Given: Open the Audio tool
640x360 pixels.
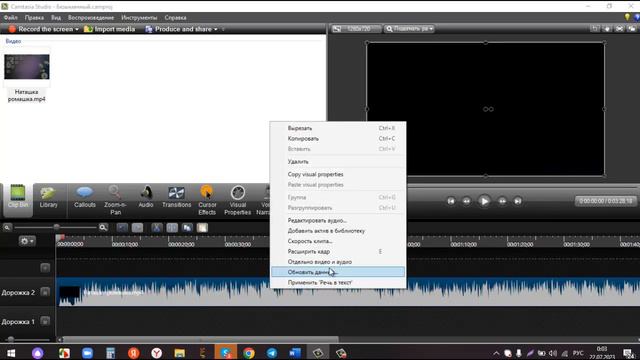Looking at the screenshot, I should coord(146,197).
